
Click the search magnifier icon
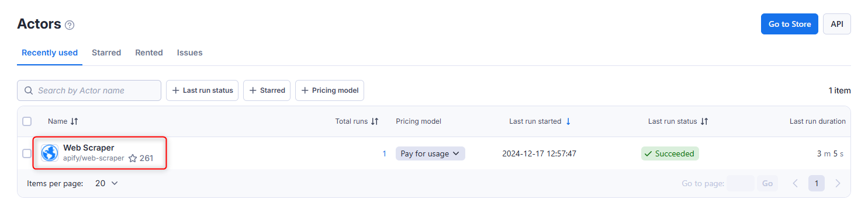point(29,90)
